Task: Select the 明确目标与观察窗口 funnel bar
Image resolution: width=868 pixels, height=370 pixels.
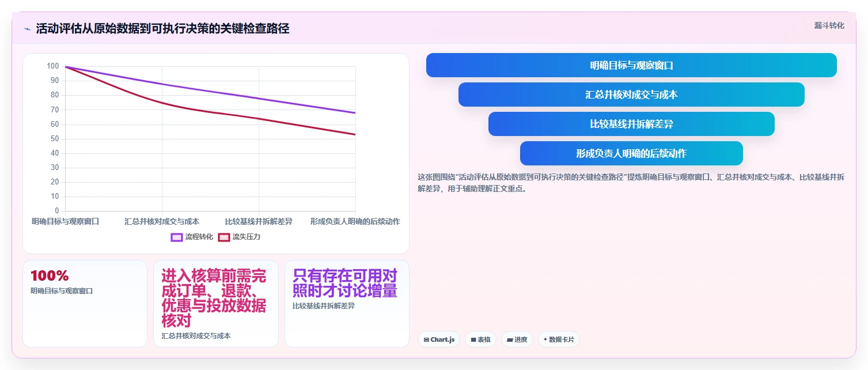Action: (x=631, y=65)
